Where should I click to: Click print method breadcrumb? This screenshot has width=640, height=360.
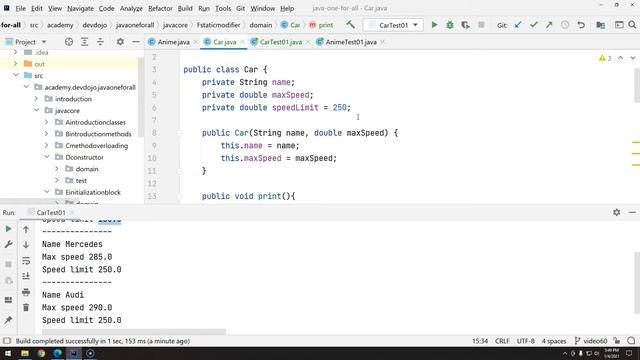pyautogui.click(x=321, y=25)
